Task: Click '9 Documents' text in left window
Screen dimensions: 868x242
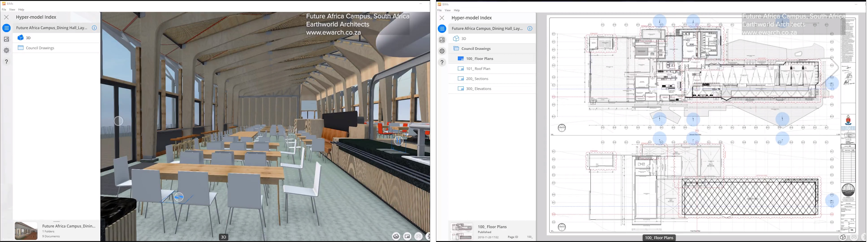Action: click(51, 237)
